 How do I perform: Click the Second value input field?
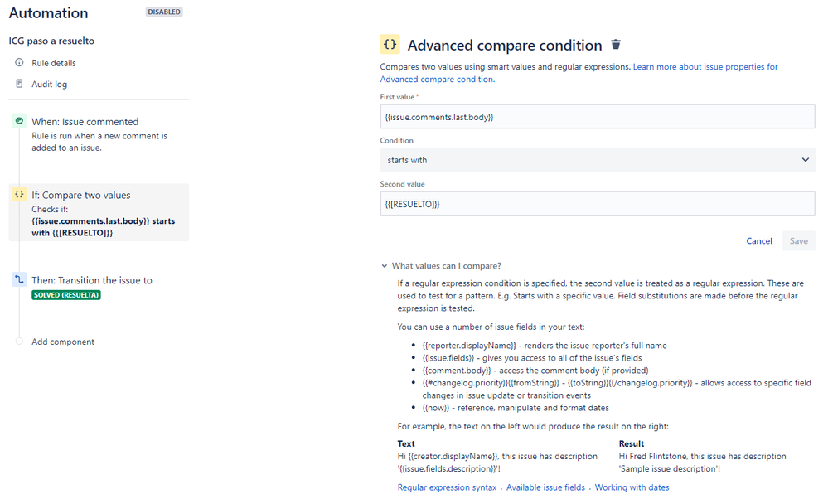[x=598, y=204]
